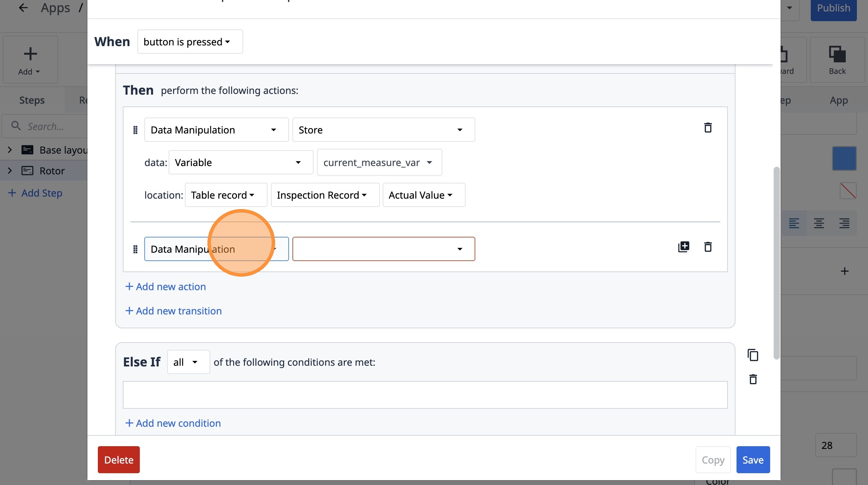Select center text alignment icon
Screen dimensions: 868x485
click(819, 223)
